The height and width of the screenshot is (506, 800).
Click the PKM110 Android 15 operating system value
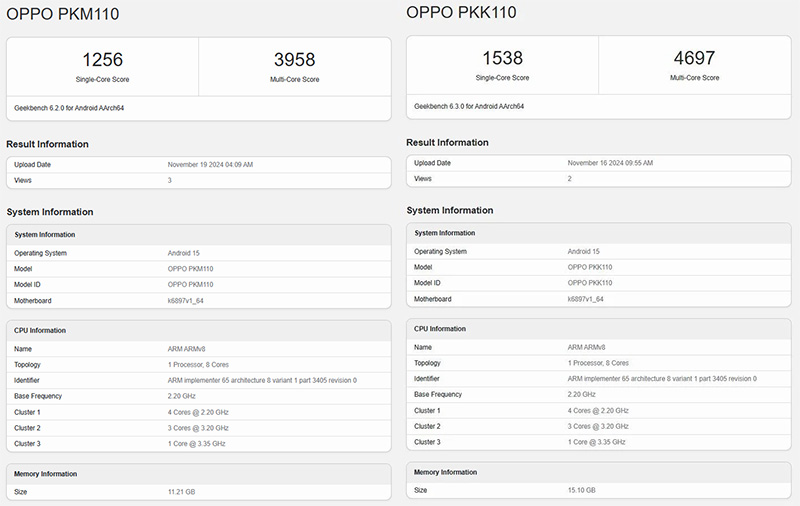click(184, 254)
